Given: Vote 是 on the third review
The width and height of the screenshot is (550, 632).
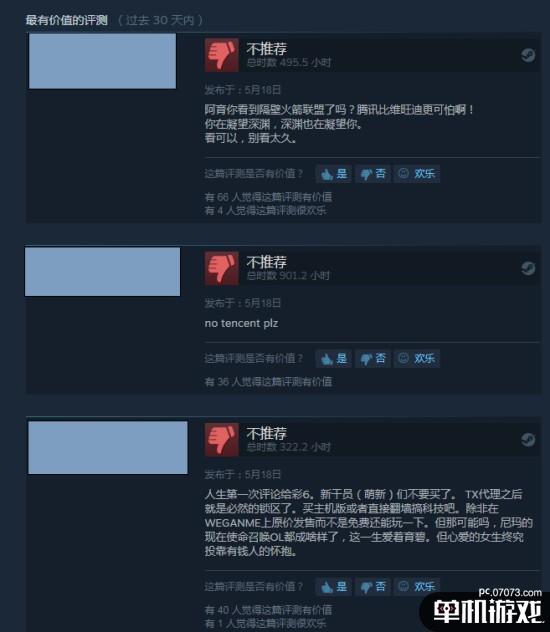Looking at the screenshot, I should coord(334,587).
